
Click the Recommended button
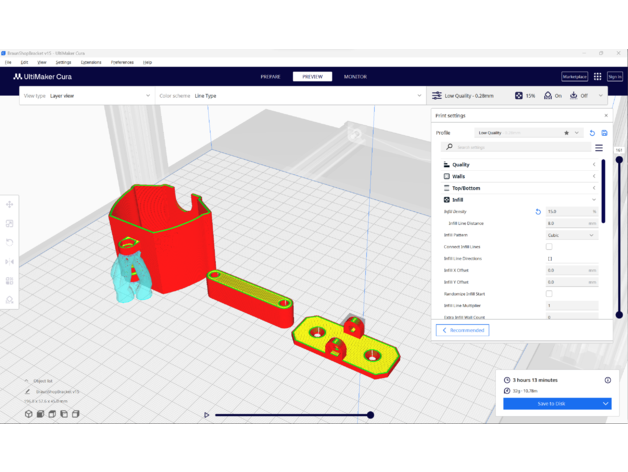(462, 330)
